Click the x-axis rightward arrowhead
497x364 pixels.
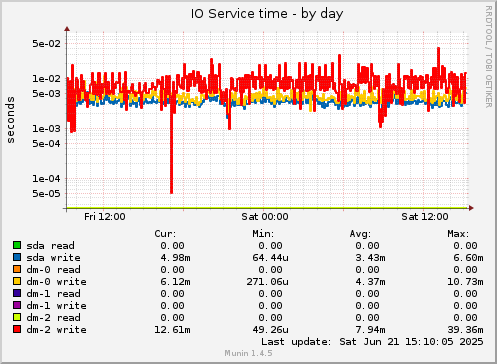(471, 208)
